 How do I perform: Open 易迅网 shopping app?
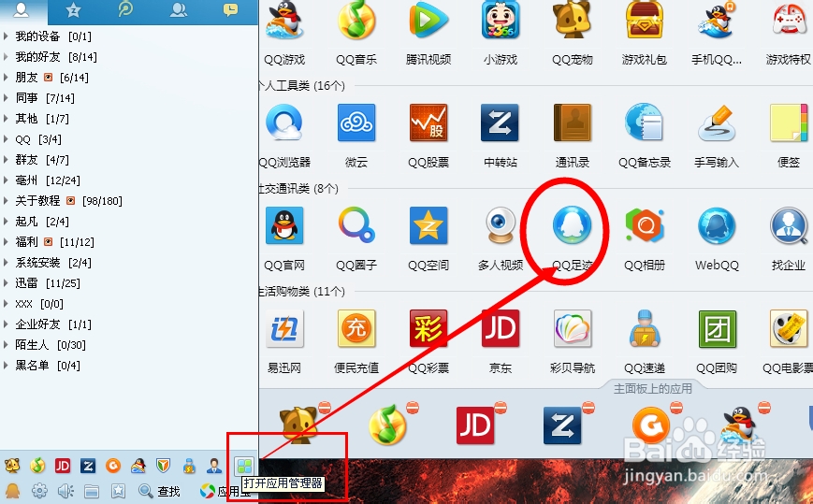[284, 328]
